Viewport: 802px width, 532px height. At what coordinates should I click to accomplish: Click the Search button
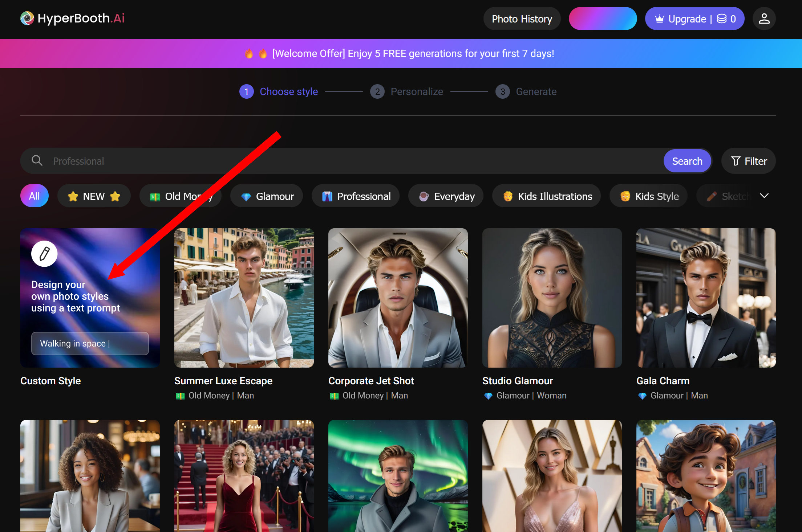[687, 161]
